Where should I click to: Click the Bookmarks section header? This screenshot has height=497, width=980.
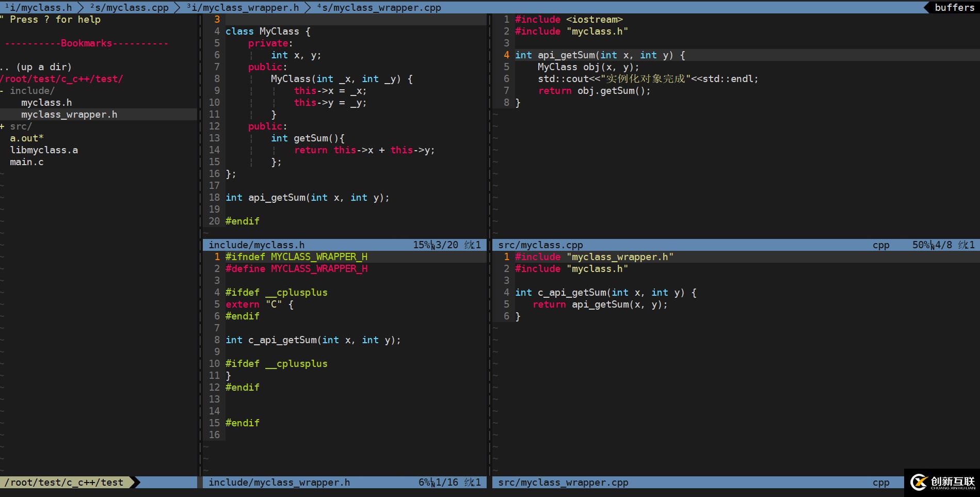coord(86,43)
